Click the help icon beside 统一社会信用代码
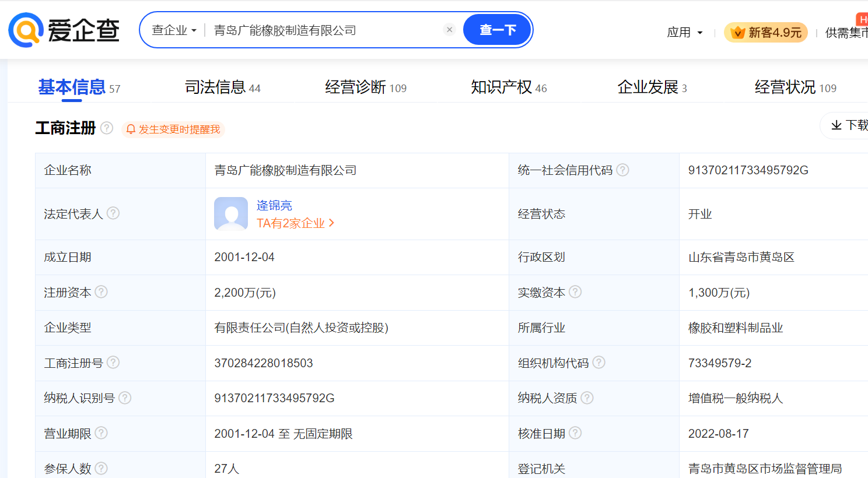868x478 pixels. [623, 170]
